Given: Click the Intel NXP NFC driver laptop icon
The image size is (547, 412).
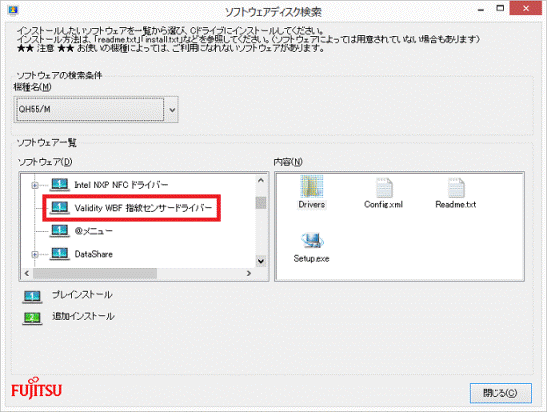Looking at the screenshot, I should pos(60,184).
